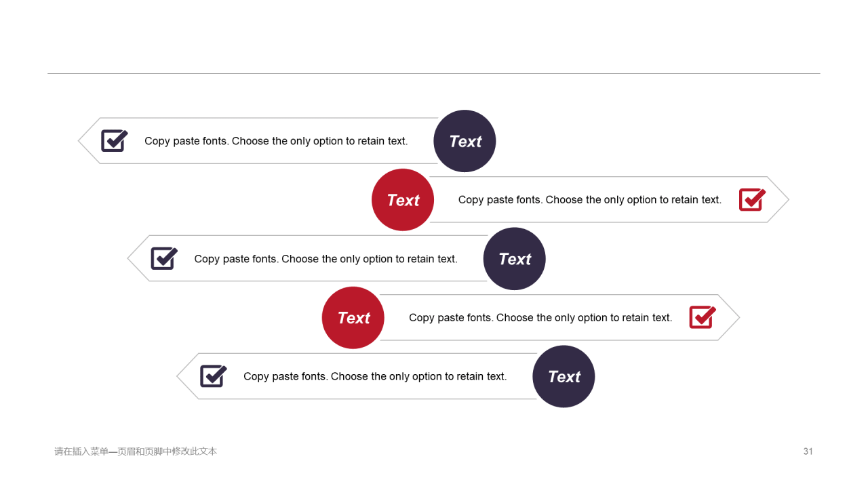Screen dimensions: 868x488
Task: Select the bottom dark purple Text circle
Action: [x=564, y=377]
